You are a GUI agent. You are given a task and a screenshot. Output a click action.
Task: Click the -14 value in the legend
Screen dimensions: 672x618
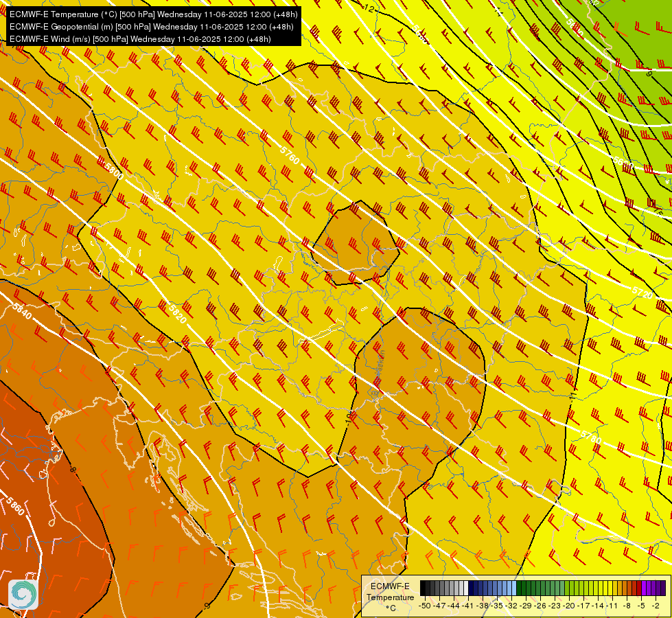tap(598, 606)
